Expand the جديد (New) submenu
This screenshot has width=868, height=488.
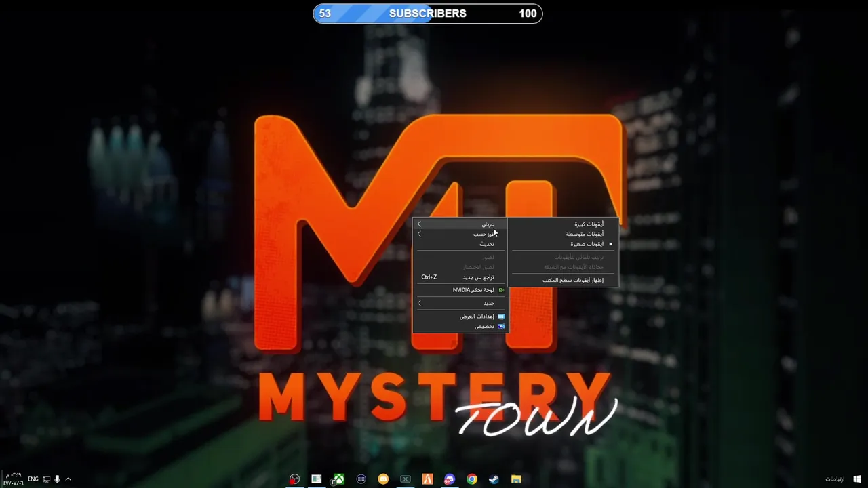tap(460, 303)
